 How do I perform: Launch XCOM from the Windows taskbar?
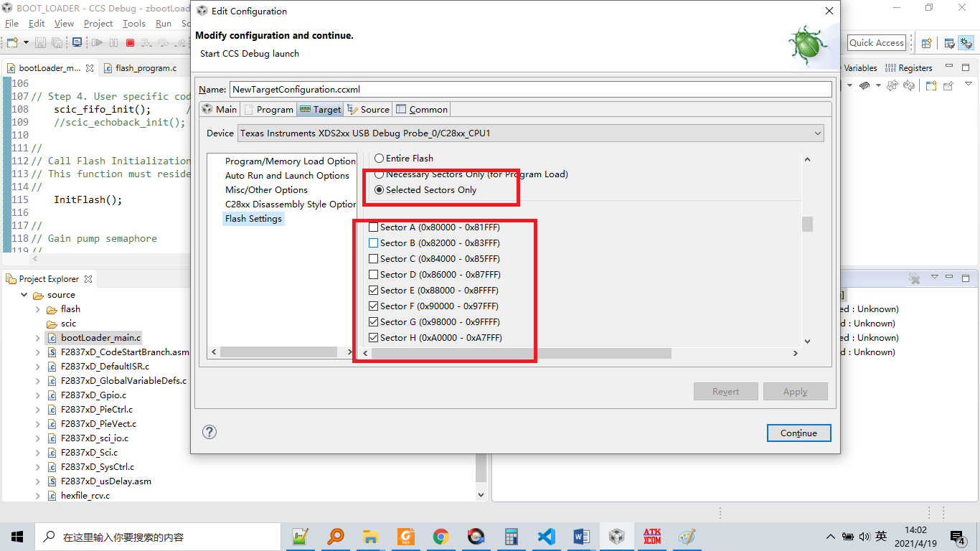(651, 536)
